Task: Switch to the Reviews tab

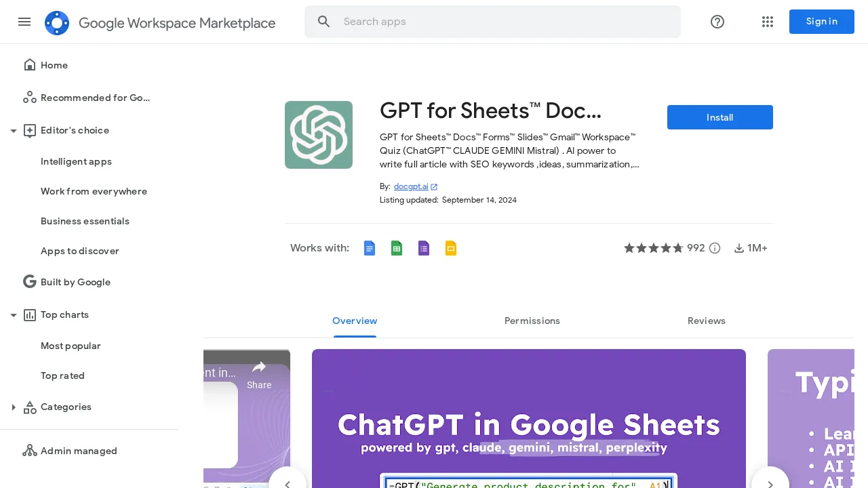Action: click(707, 321)
